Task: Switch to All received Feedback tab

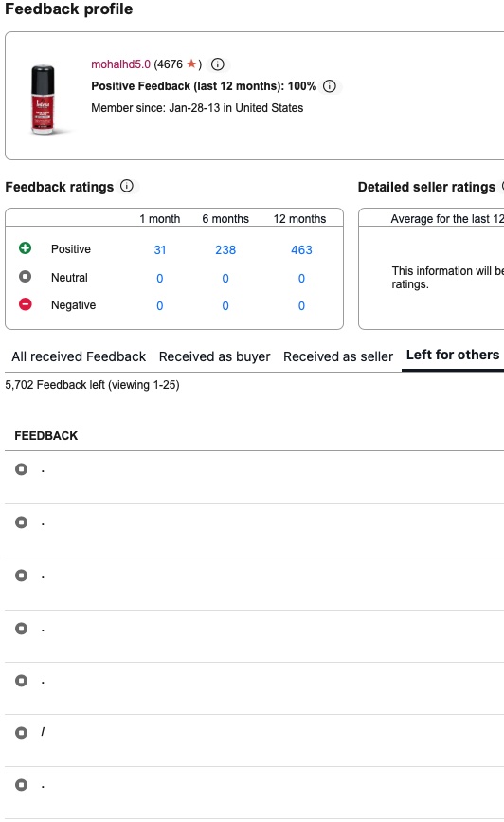Action: 79,357
